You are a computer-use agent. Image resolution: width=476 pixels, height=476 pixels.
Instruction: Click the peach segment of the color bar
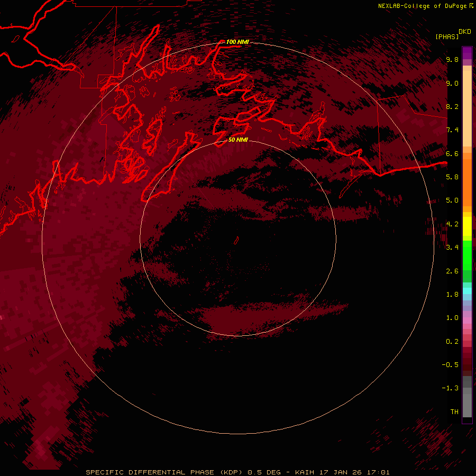(467, 108)
